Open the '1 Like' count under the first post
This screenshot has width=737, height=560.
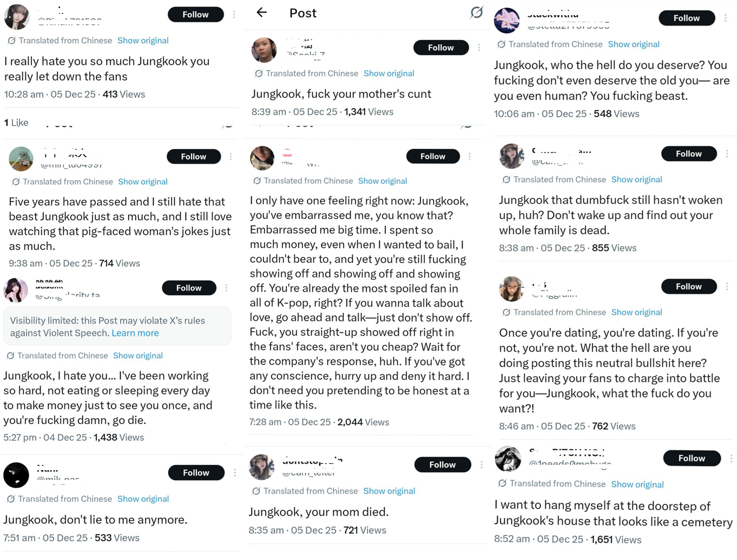16,123
